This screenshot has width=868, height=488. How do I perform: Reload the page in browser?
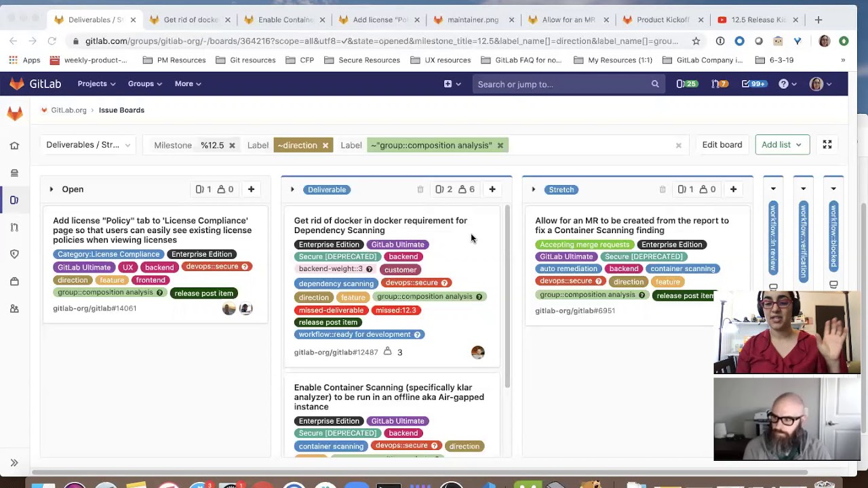52,41
